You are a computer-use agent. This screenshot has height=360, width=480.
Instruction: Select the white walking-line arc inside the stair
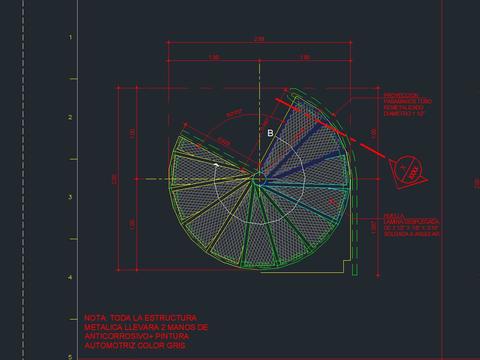pyautogui.click(x=259, y=180)
